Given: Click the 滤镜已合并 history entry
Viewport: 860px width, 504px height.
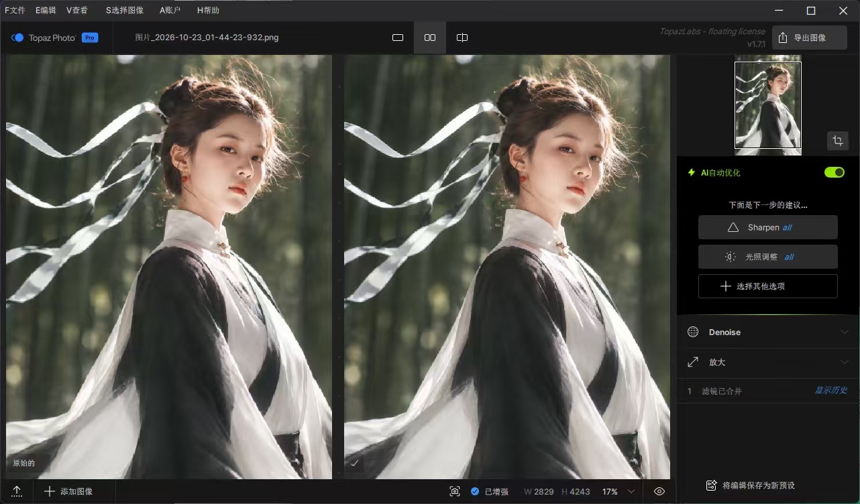Looking at the screenshot, I should click(721, 391).
